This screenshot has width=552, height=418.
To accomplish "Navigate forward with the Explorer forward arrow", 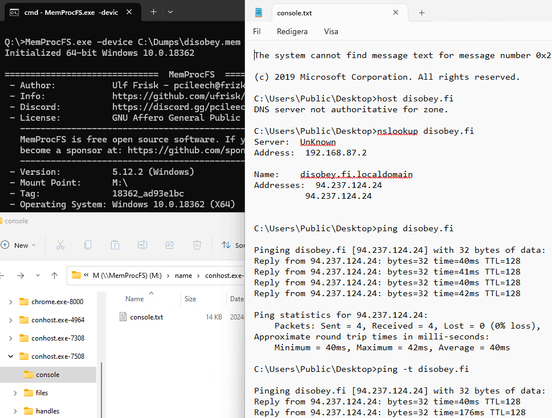I will point(21,275).
